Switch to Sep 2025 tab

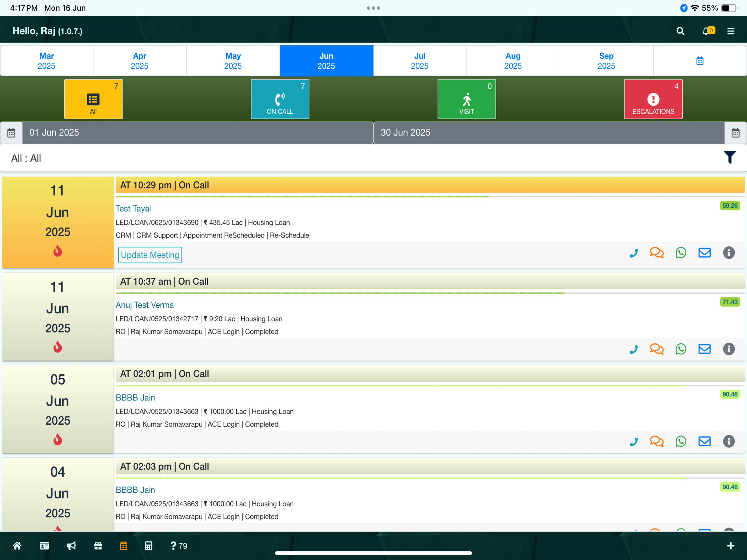click(606, 61)
